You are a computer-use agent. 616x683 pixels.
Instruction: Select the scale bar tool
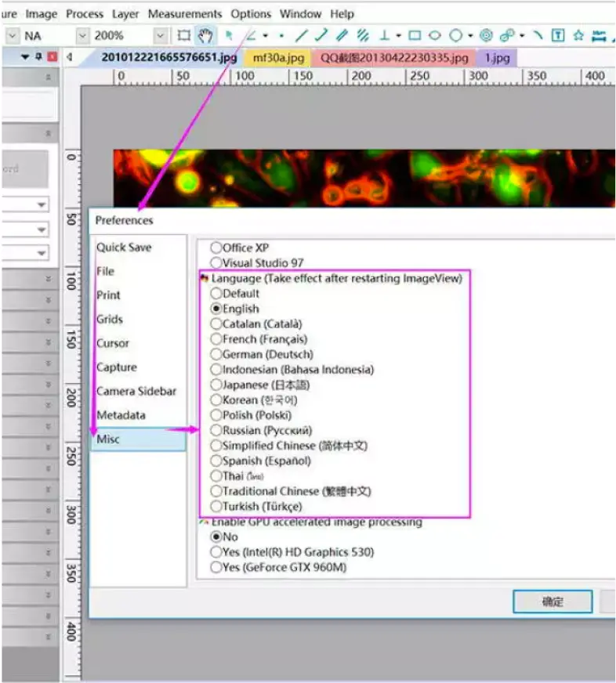(x=599, y=35)
